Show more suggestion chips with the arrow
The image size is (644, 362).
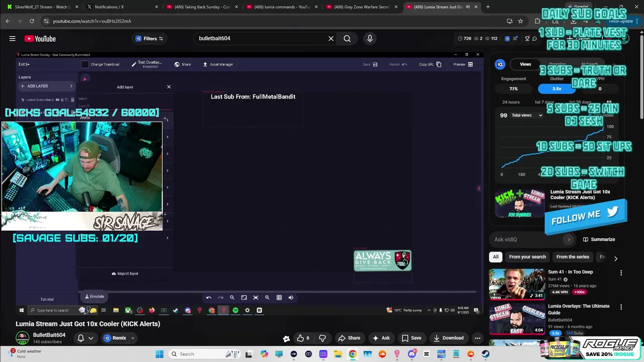(615, 258)
